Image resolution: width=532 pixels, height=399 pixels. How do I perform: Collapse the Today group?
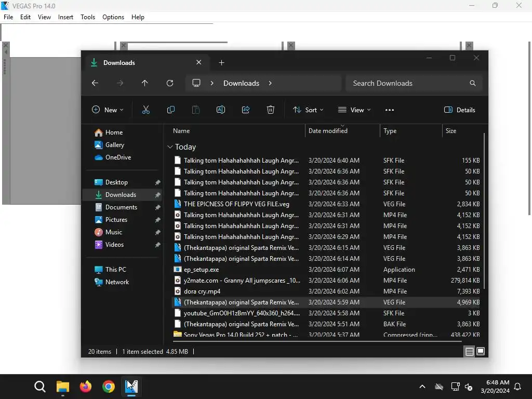(x=170, y=147)
